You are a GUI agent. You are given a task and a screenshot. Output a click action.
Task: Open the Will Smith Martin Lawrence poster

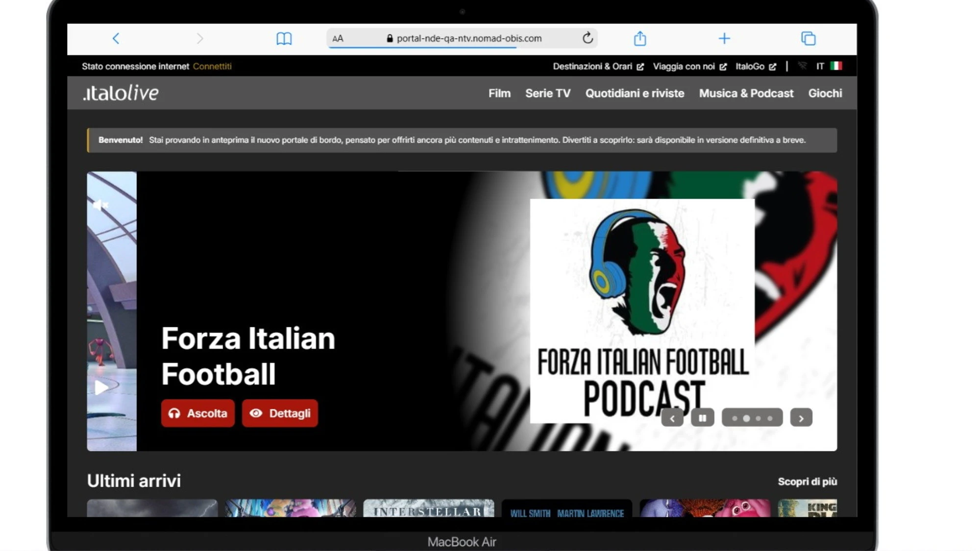567,508
